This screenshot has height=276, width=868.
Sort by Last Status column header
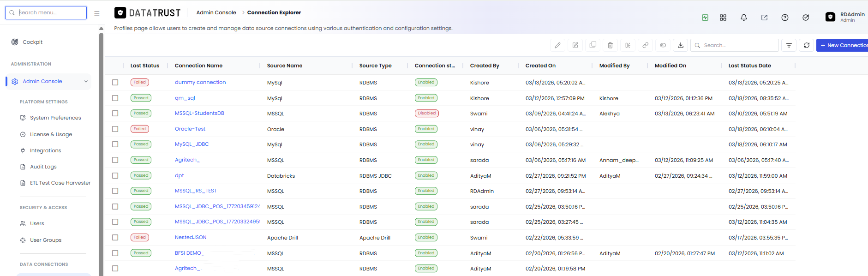(x=145, y=66)
